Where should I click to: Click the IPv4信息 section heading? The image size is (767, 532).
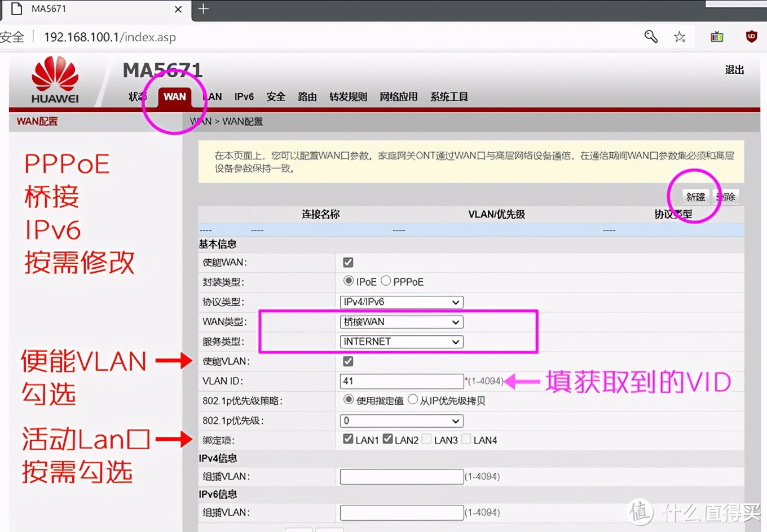click(218, 458)
